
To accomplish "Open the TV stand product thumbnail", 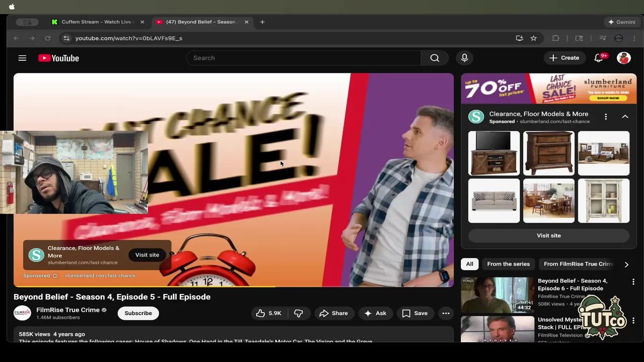I will (x=494, y=153).
